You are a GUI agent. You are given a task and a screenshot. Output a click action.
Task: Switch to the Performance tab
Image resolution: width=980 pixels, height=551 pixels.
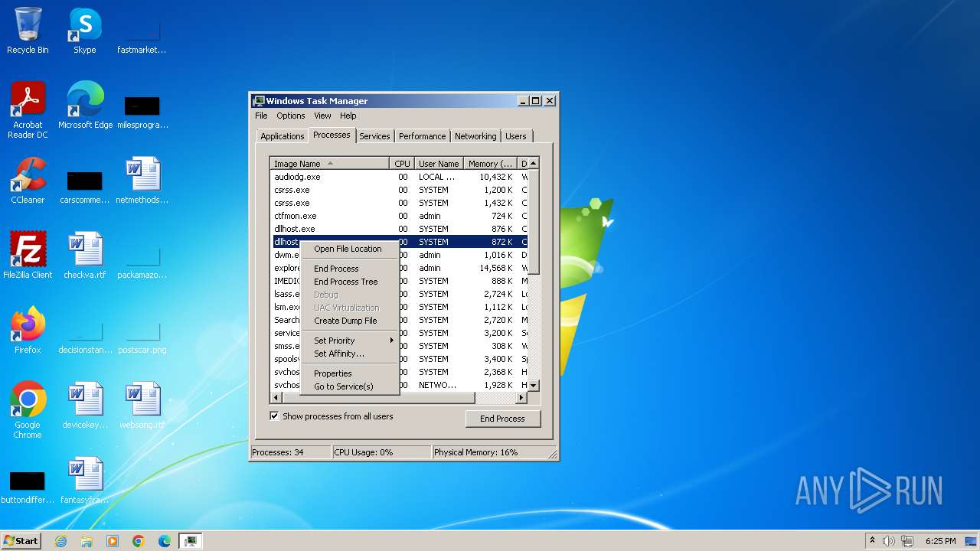422,136
